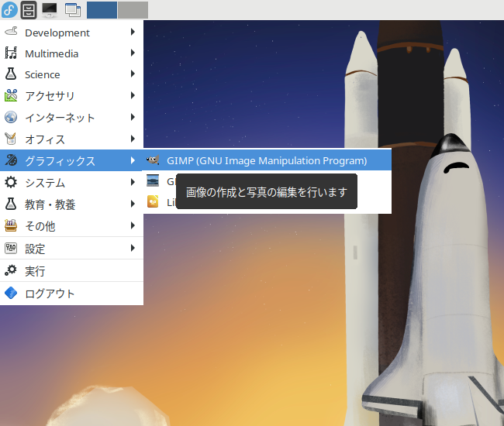Click the Development category icon
504x426 pixels.
click(x=11, y=32)
